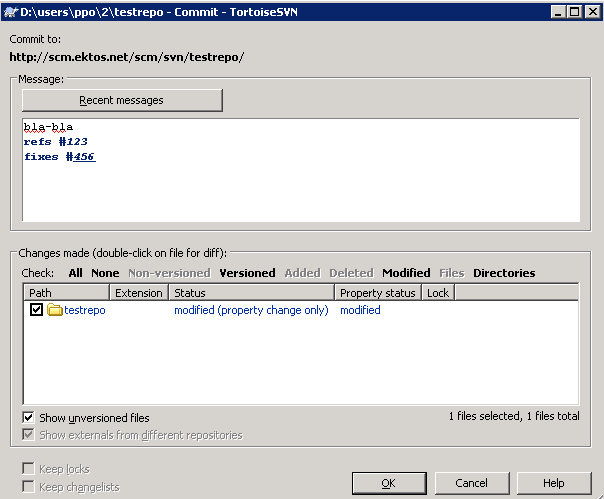This screenshot has height=499, width=604.
Task: Open Help for the commit dialog
Action: point(553,483)
